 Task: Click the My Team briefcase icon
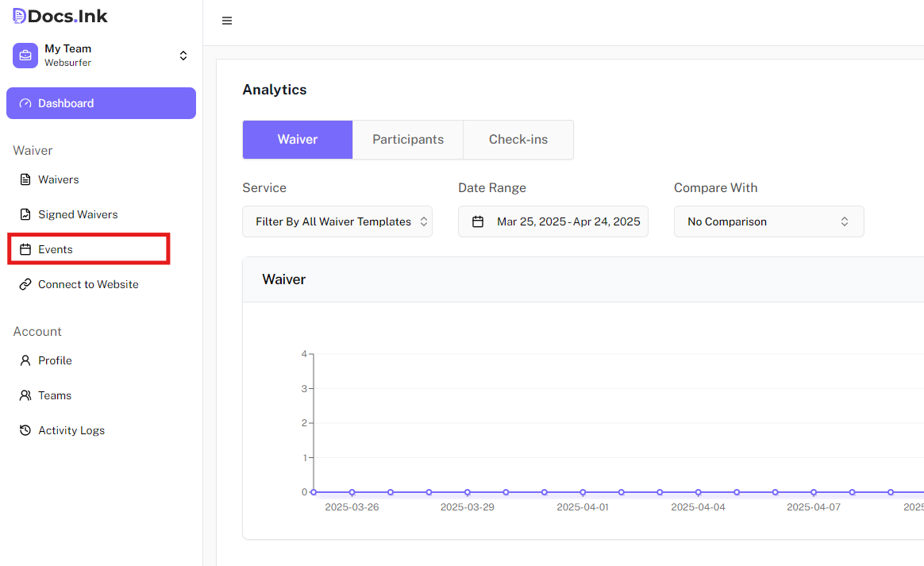coord(25,56)
